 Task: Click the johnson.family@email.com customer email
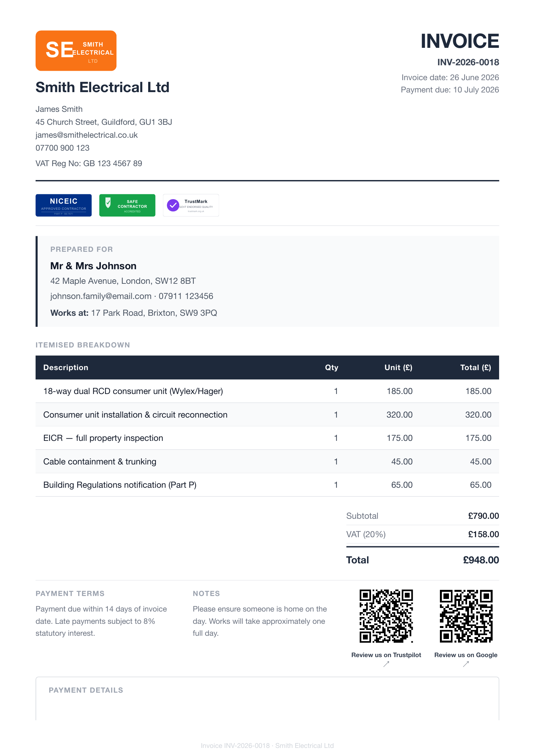tap(101, 296)
